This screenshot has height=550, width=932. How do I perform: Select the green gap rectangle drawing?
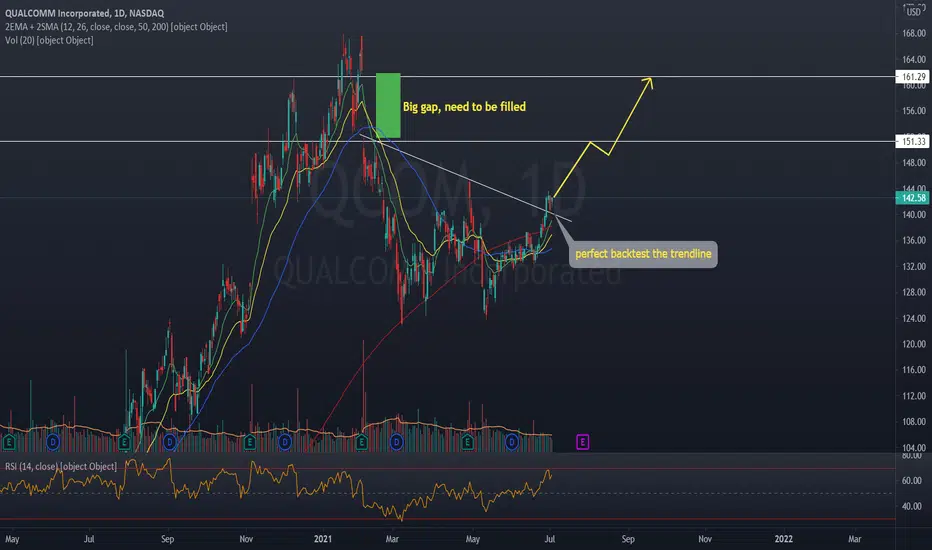388,106
